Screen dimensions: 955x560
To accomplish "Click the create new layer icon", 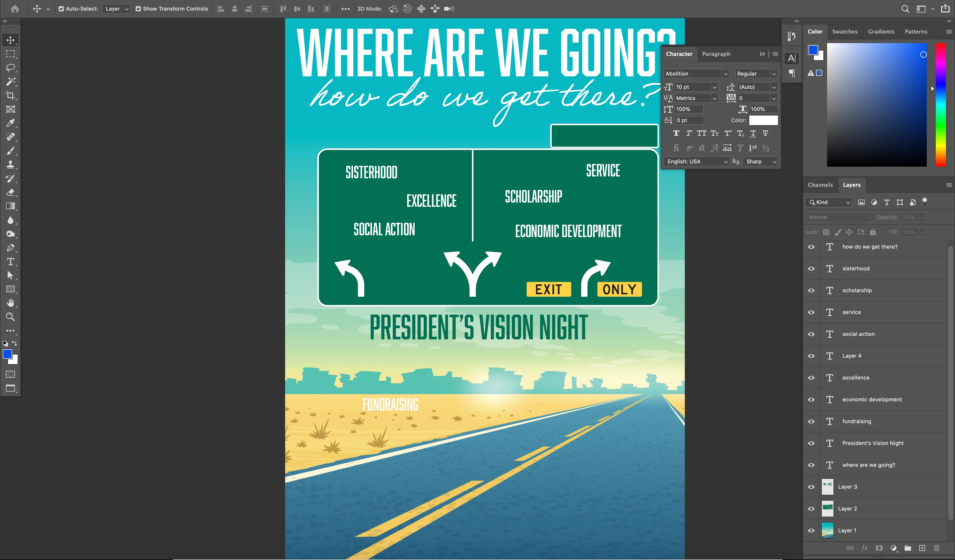I will (x=922, y=548).
